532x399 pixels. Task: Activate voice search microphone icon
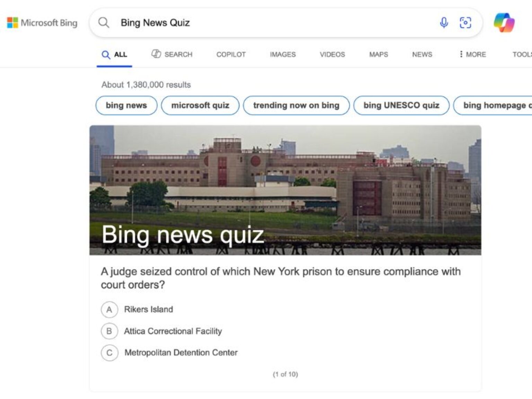tap(444, 23)
